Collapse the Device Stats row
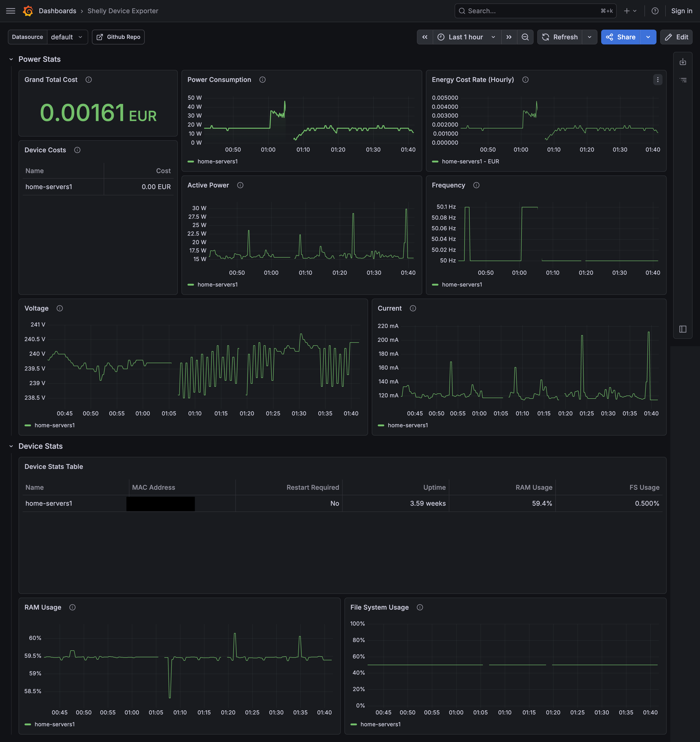The width and height of the screenshot is (700, 742). pos(11,446)
